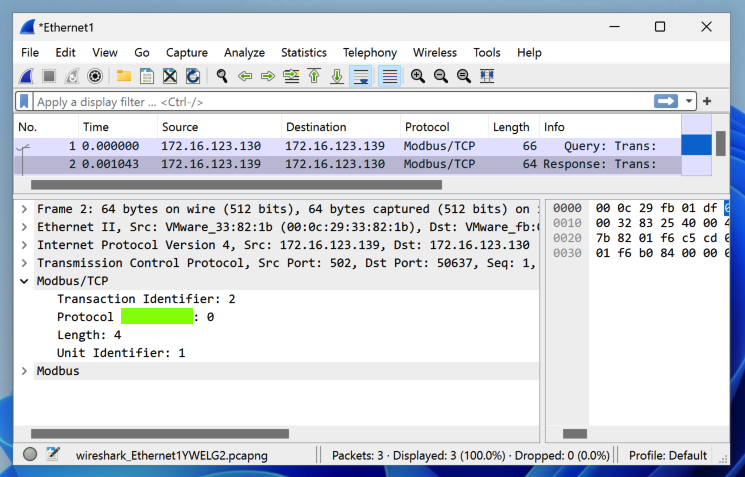The image size is (745, 477).
Task: Go back to previous packet arrow
Action: click(245, 76)
